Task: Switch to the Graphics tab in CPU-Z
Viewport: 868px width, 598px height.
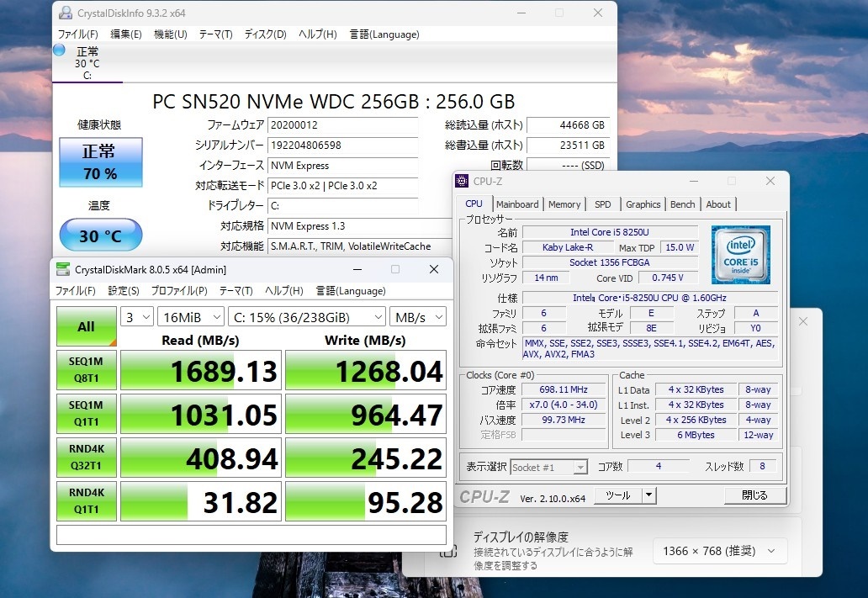Action: 643,204
